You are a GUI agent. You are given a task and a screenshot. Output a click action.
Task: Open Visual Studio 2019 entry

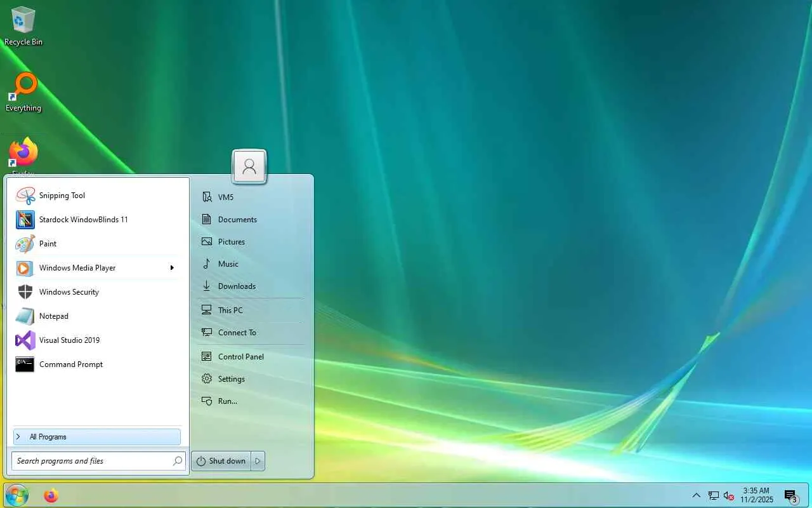(x=97, y=340)
